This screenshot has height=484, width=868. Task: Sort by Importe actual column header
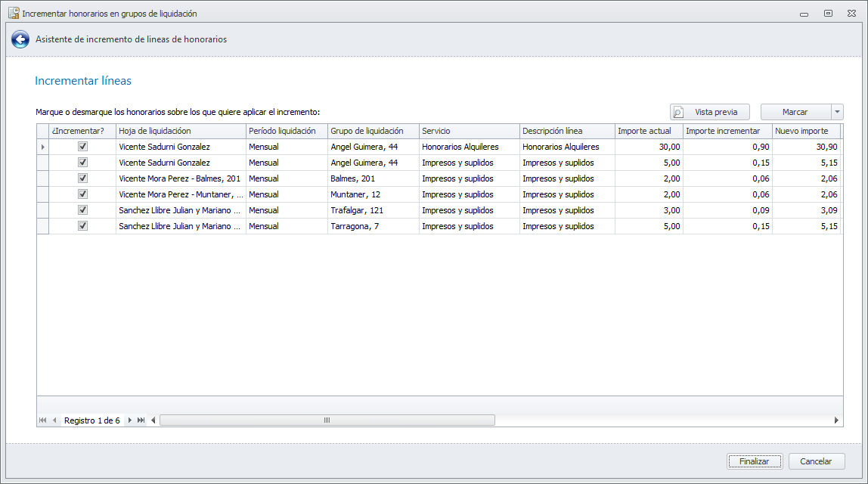649,132
